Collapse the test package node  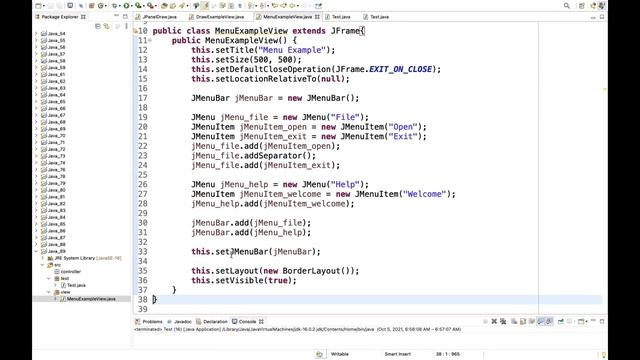(49, 278)
